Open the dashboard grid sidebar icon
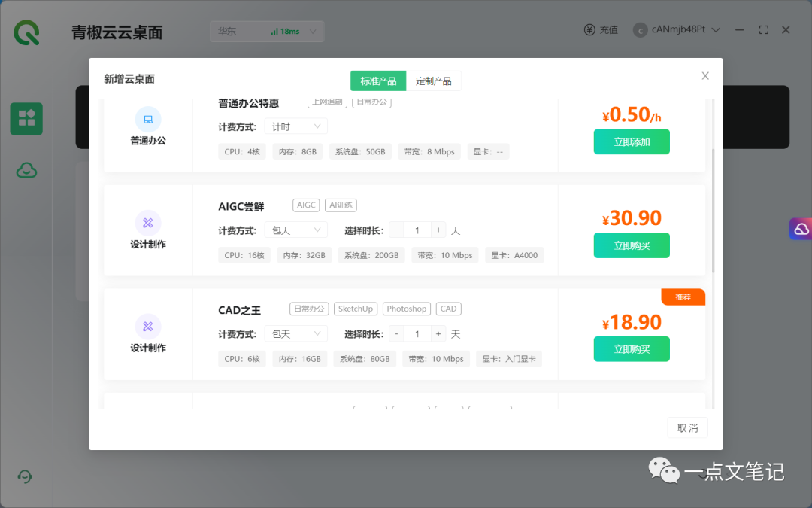Image resolution: width=812 pixels, height=508 pixels. [26, 118]
